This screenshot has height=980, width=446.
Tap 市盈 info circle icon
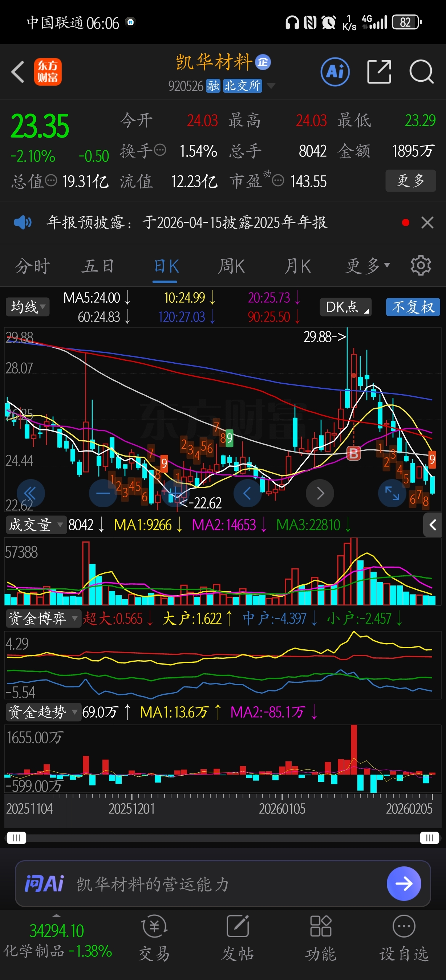point(278,180)
